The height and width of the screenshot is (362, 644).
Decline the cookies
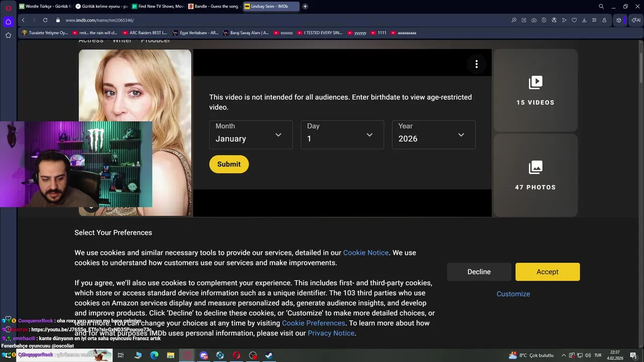coord(479,272)
